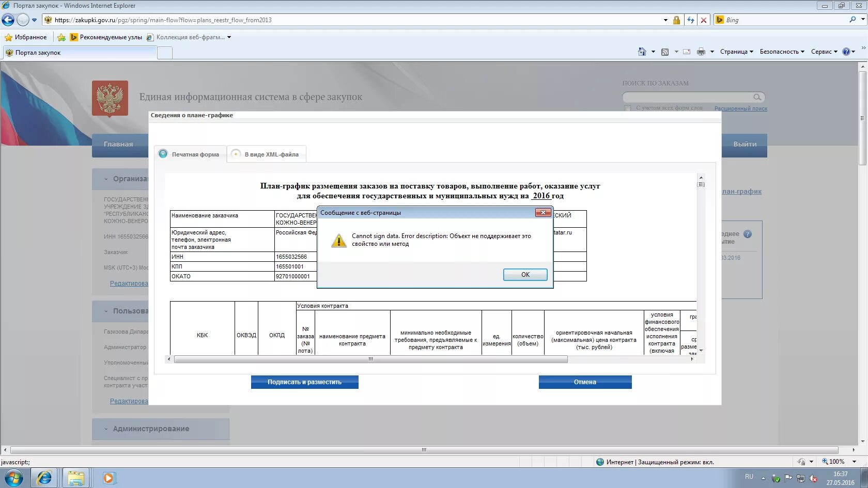Image resolution: width=868 pixels, height=488 pixels.
Task: Click the Windows Start button
Action: [x=14, y=478]
